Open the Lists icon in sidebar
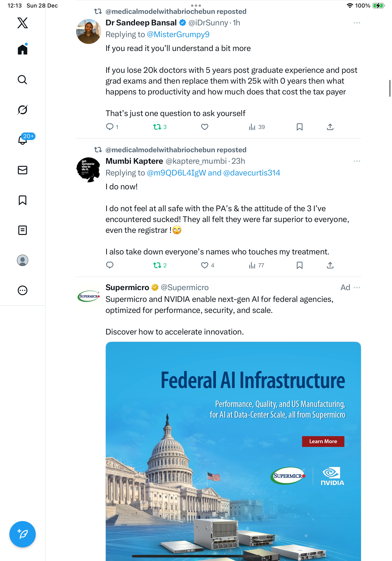This screenshot has width=392, height=561. click(x=23, y=230)
